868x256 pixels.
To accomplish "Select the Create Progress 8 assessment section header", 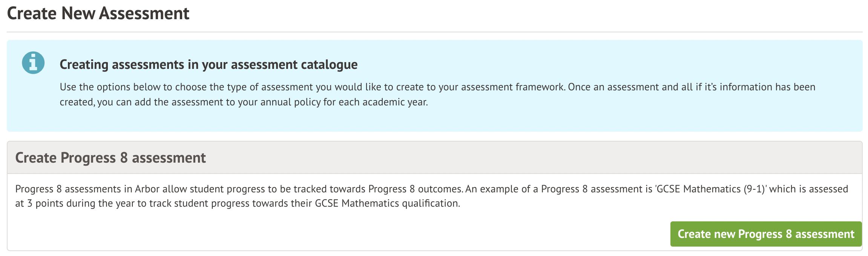I will click(110, 158).
